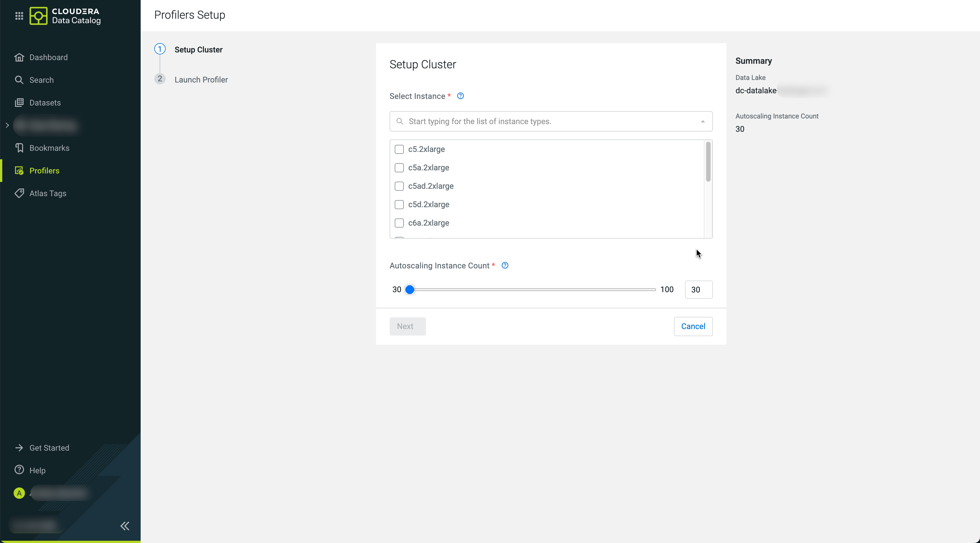Go to Atlas Tags in sidebar
This screenshot has width=980, height=543.
(48, 193)
